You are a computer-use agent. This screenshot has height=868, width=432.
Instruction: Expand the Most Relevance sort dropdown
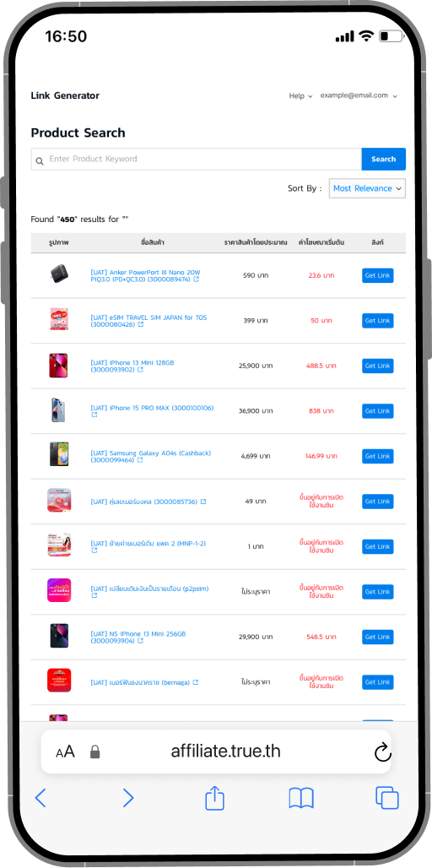[x=367, y=188]
